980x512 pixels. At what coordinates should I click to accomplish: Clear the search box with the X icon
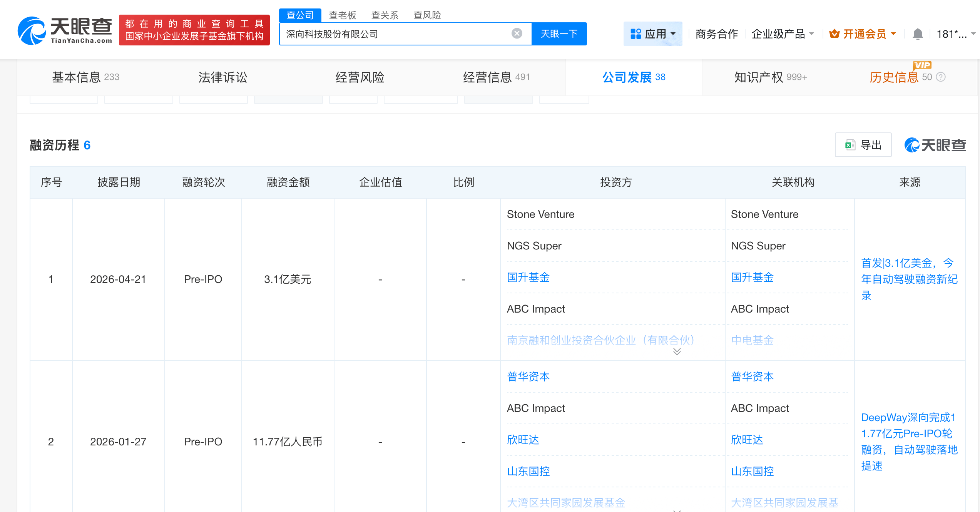point(517,34)
